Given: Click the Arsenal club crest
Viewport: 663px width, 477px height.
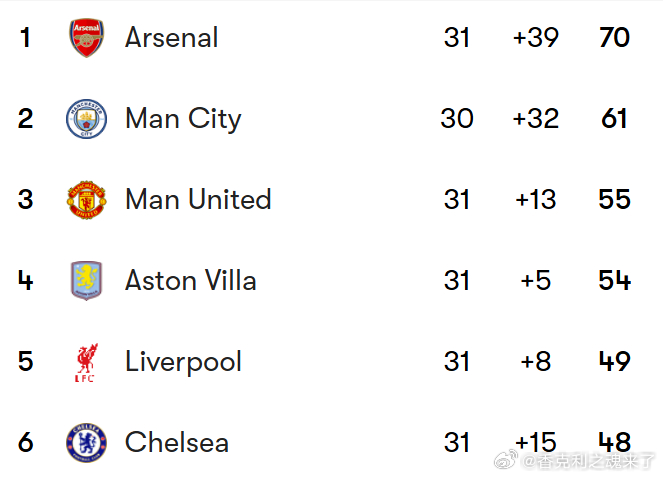Looking at the screenshot, I should click(x=86, y=38).
